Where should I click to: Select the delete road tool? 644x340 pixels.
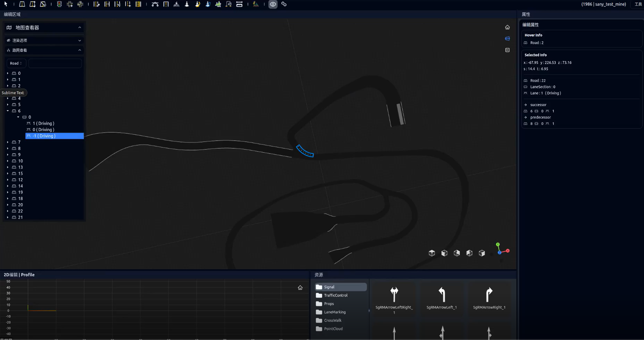coord(43,4)
